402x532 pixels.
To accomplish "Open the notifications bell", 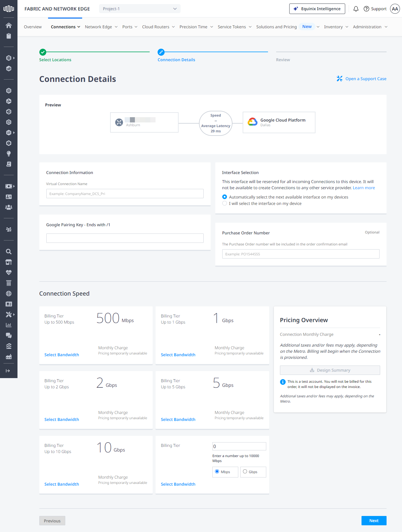I will pos(356,9).
